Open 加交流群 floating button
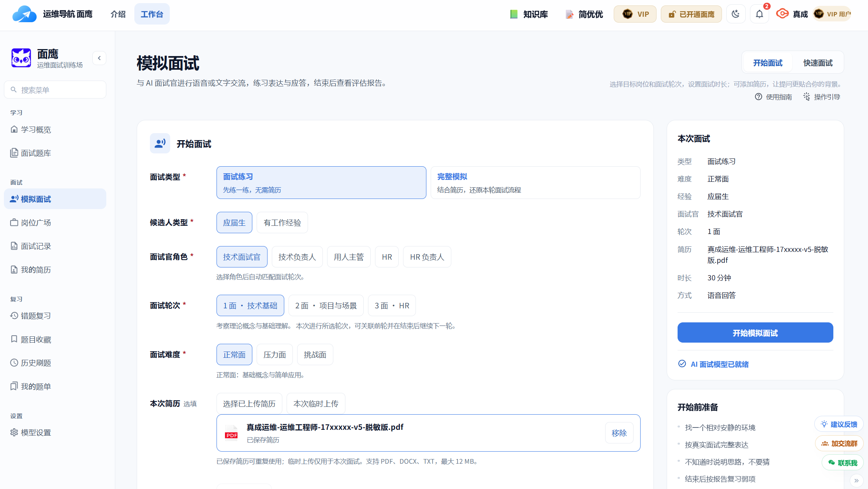The image size is (868, 489). pos(839,443)
